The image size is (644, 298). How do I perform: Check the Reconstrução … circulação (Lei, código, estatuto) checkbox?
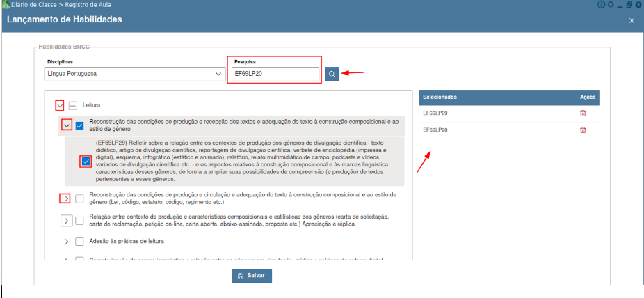80,198
